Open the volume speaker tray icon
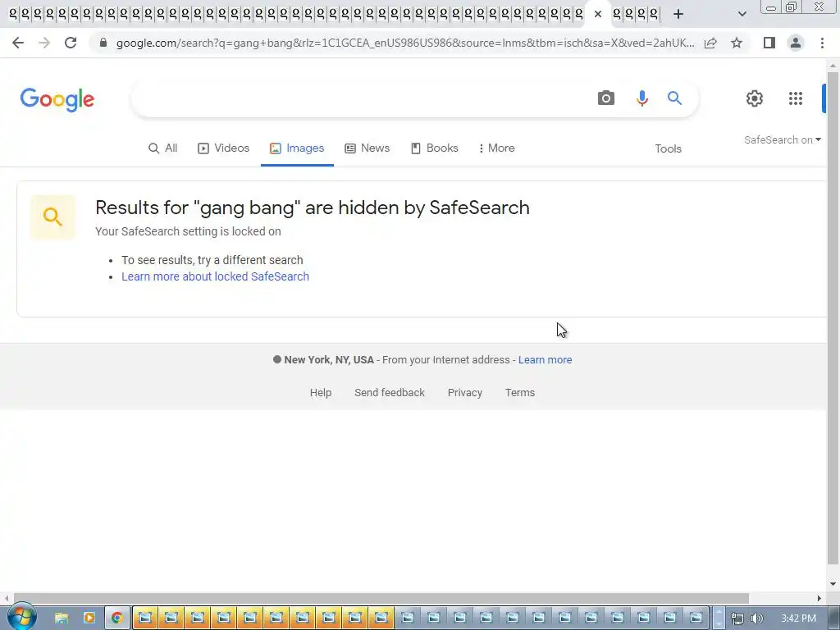This screenshot has width=840, height=630. 756,619
